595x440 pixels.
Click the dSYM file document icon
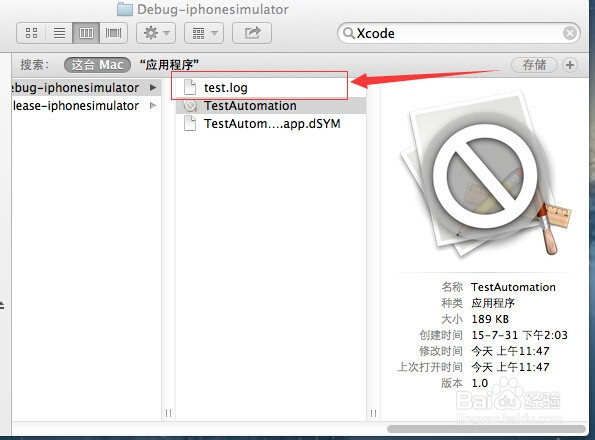(190, 123)
